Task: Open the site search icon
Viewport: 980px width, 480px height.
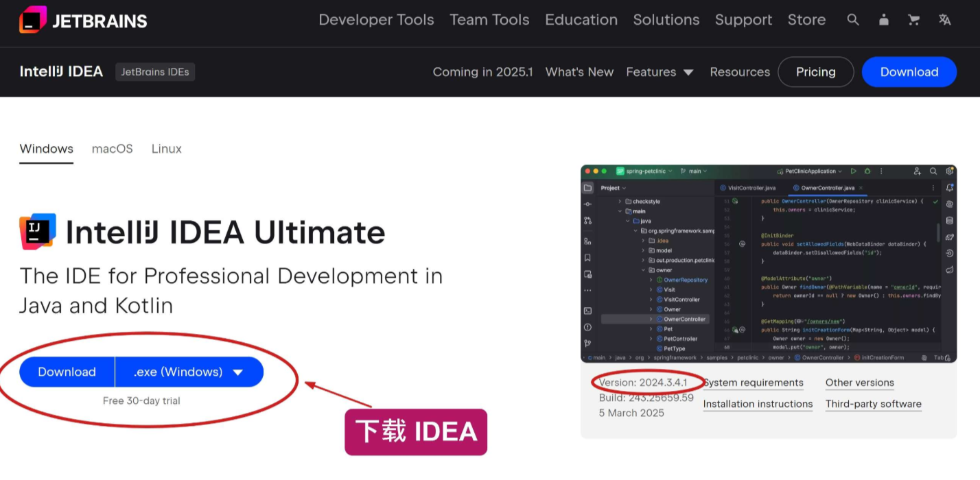Action: (853, 20)
